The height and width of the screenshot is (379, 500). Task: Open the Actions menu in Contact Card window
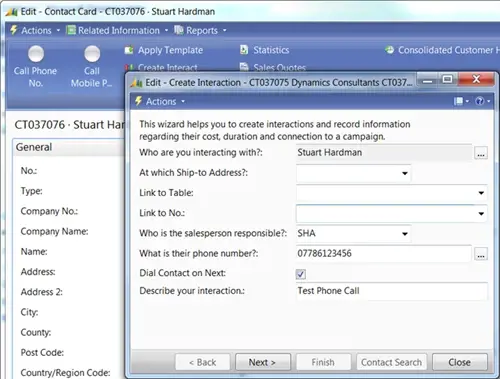coord(35,30)
